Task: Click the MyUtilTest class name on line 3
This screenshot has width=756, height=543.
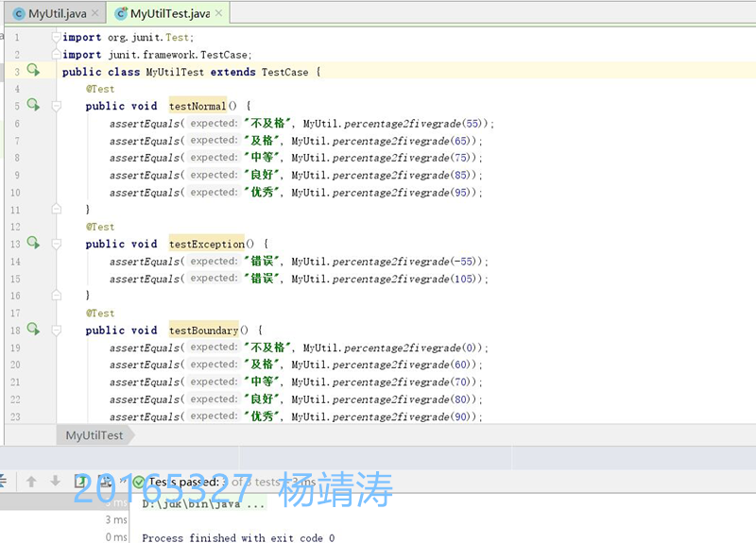Action: [175, 72]
